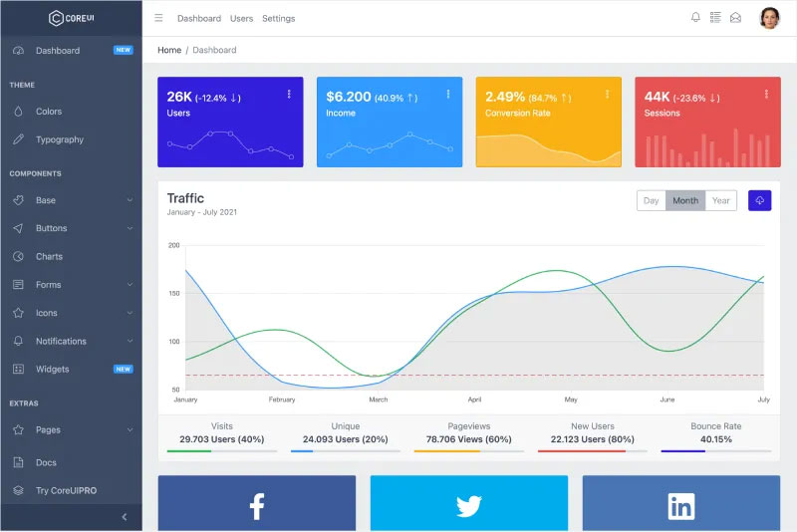Go to Settings in top navigation
Screen dimensions: 797x532
(x=279, y=18)
